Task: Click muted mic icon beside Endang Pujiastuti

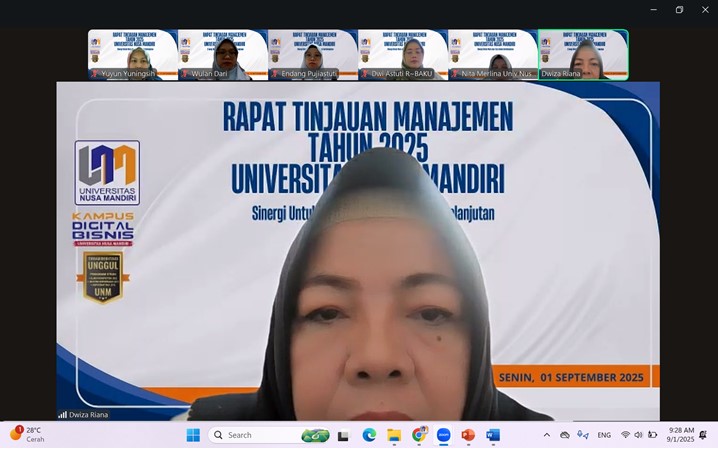Action: pyautogui.click(x=275, y=73)
